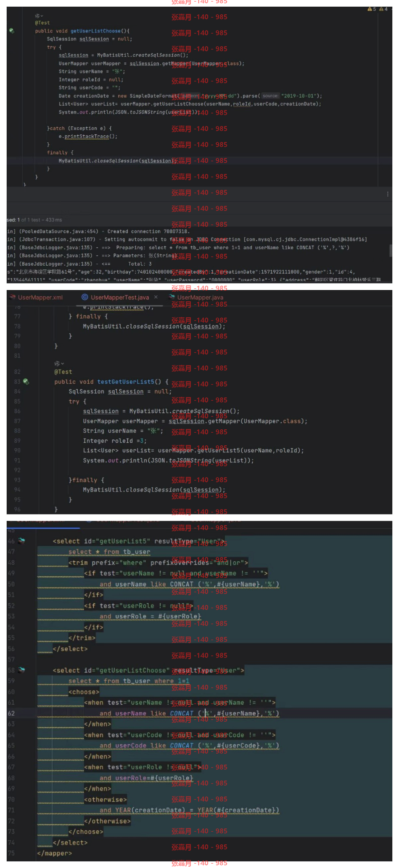Click run gutter icon on line 83

coord(26,381)
